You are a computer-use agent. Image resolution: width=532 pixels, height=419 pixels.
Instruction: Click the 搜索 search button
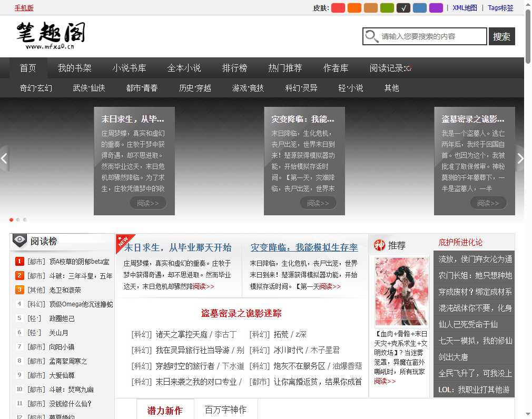pos(501,36)
